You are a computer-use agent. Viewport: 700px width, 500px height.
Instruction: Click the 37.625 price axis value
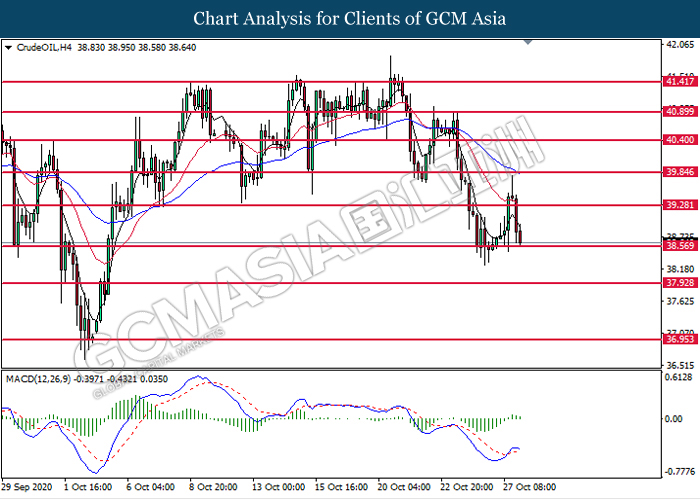(680, 301)
